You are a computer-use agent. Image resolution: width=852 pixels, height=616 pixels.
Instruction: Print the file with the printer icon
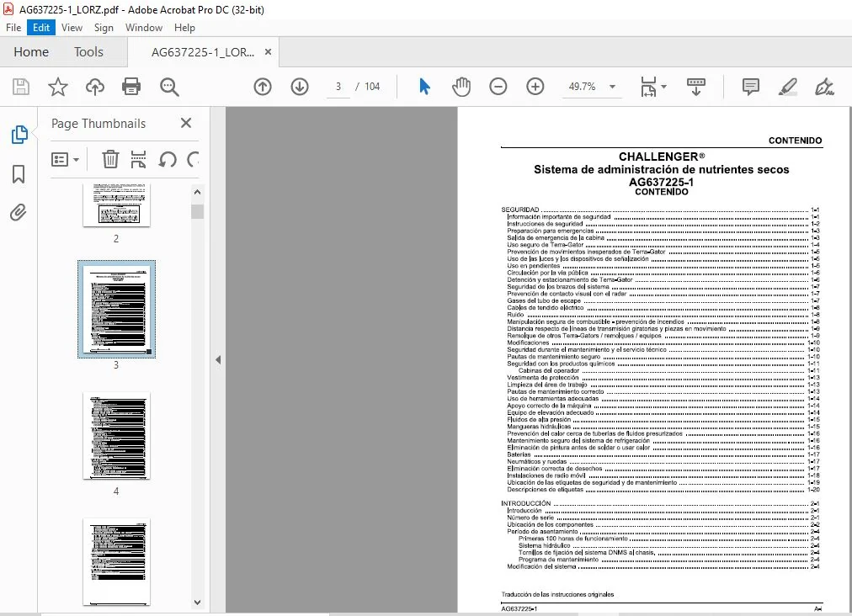[x=131, y=87]
